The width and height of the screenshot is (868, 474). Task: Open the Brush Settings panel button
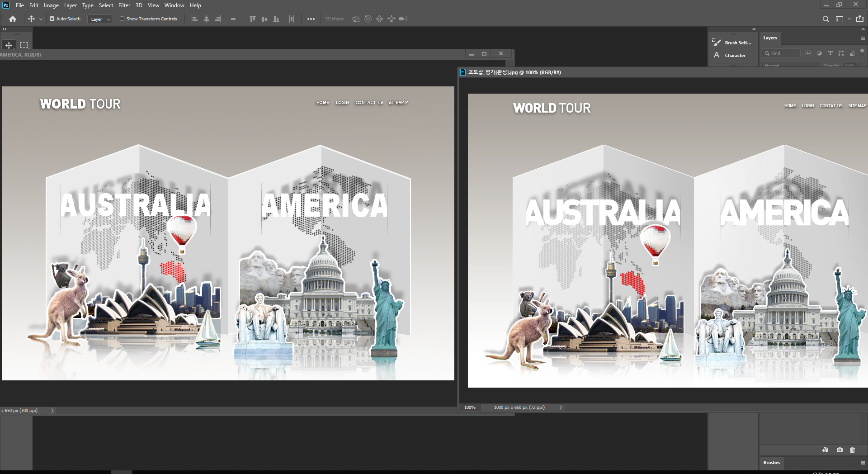point(732,43)
